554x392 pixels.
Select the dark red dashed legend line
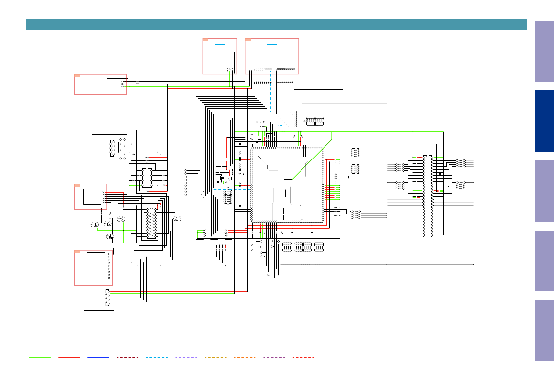coord(128,357)
